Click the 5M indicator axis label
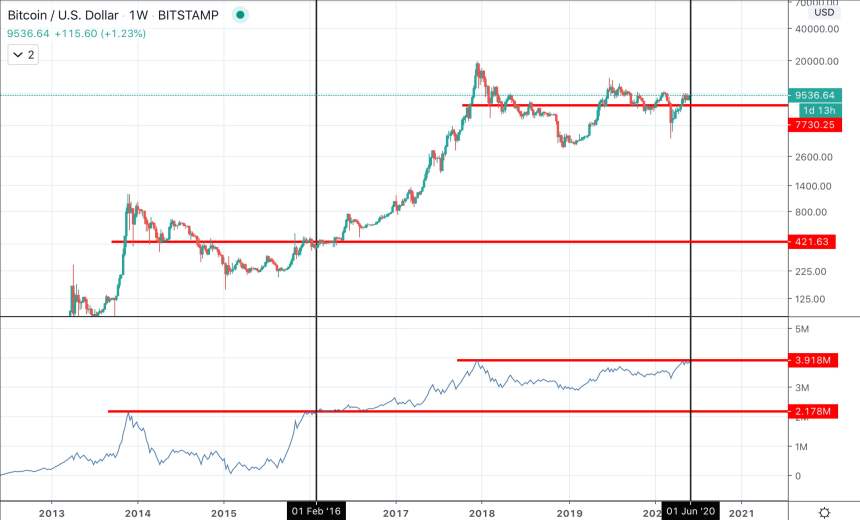This screenshot has width=860, height=520. tap(802, 329)
